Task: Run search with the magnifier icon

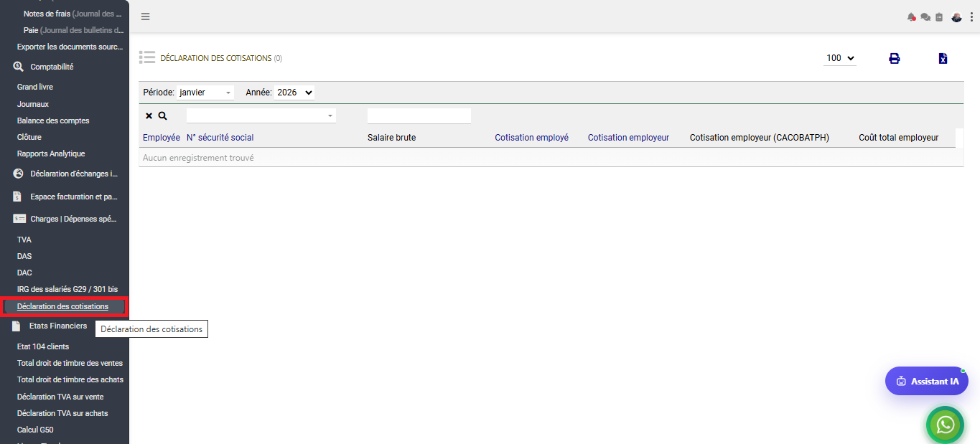Action: (x=162, y=115)
